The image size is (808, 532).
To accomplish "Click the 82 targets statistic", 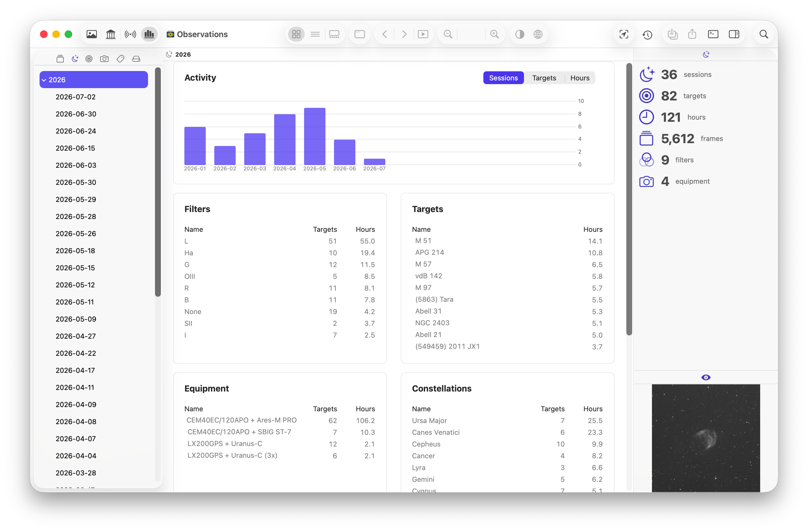I will click(x=673, y=96).
